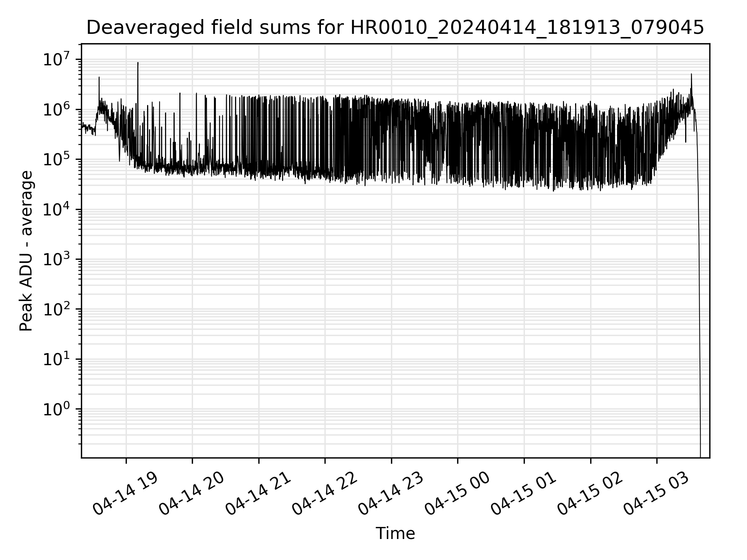Click the y tick label 10^6
747x560 pixels.
[x=57, y=109]
